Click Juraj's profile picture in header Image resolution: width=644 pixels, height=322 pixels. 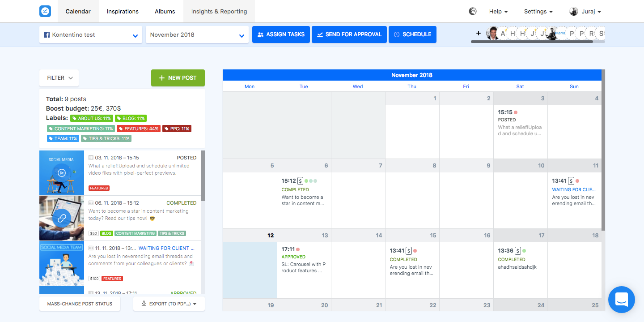pos(574,11)
